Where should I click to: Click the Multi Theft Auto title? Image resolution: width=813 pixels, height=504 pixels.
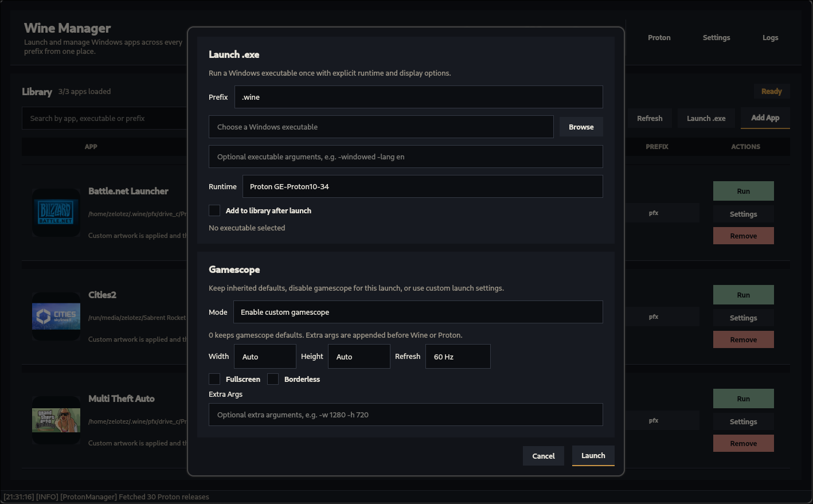[122, 398]
